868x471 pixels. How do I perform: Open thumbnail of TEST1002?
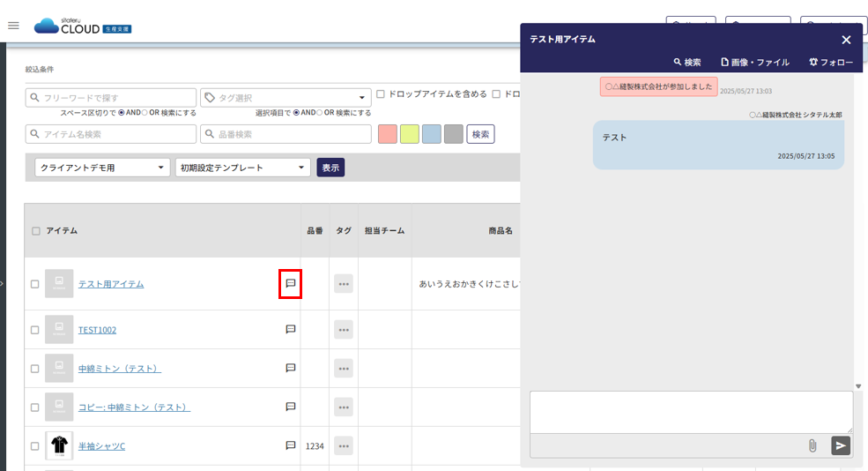click(x=59, y=330)
